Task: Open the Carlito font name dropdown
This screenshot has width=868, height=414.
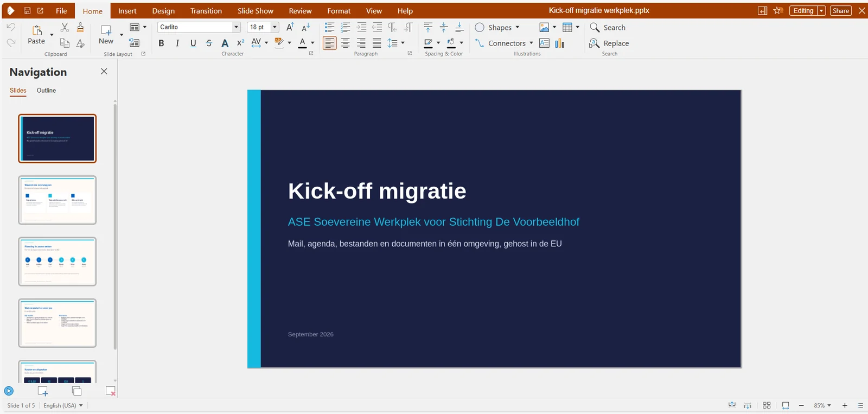Action: tap(236, 27)
